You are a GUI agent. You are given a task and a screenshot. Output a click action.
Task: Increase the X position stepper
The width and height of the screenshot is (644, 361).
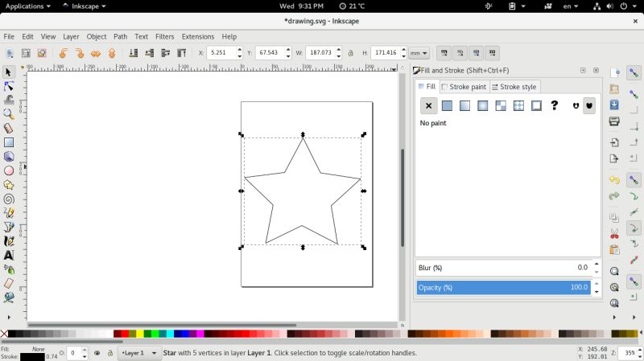coord(239,50)
